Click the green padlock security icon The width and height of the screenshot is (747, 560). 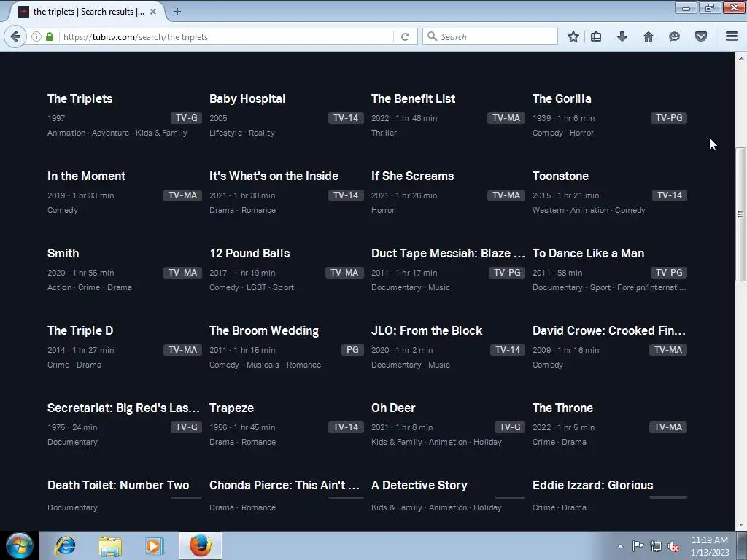click(50, 36)
